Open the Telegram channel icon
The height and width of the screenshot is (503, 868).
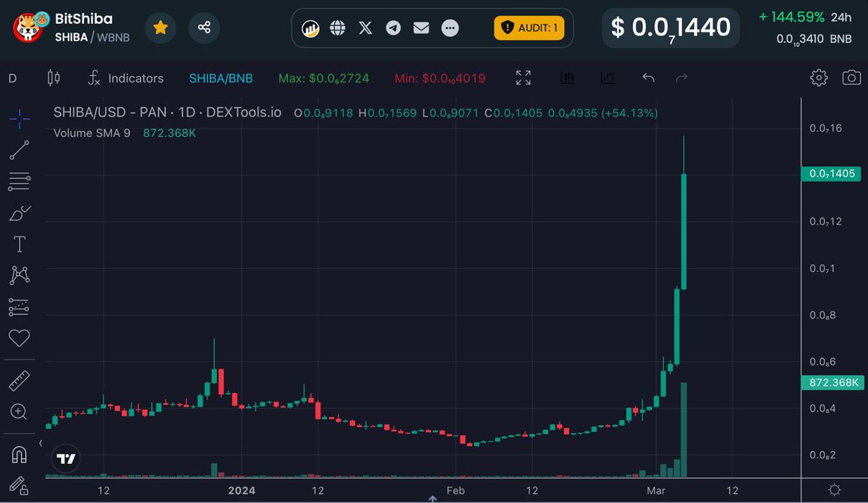[x=393, y=28]
